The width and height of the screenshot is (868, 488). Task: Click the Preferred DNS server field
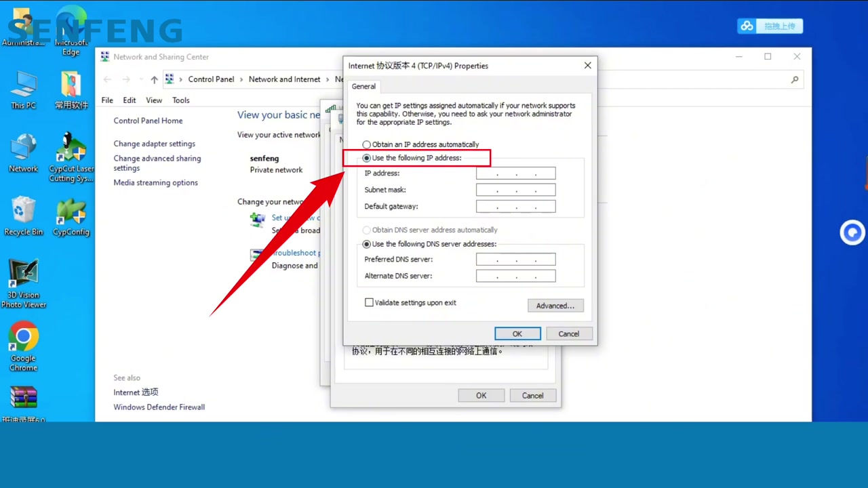pos(515,260)
